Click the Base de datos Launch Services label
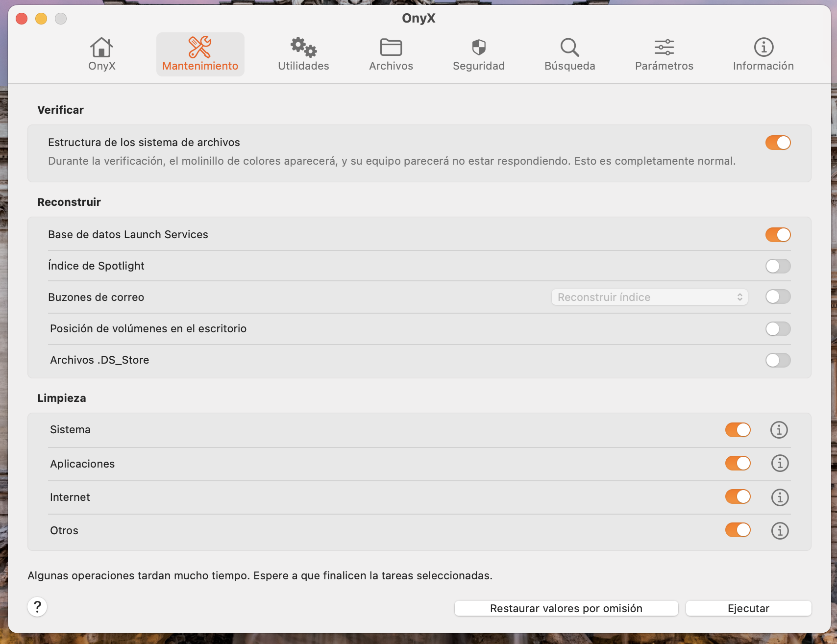 tap(128, 234)
